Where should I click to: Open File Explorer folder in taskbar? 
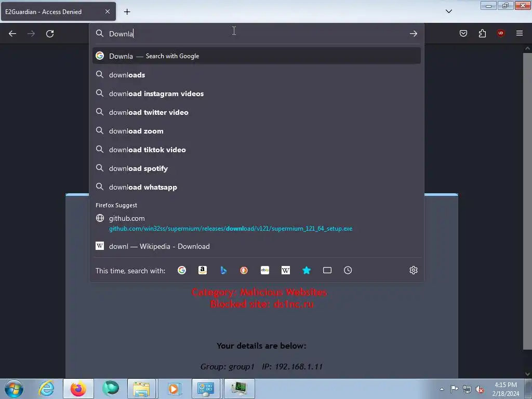[141, 389]
